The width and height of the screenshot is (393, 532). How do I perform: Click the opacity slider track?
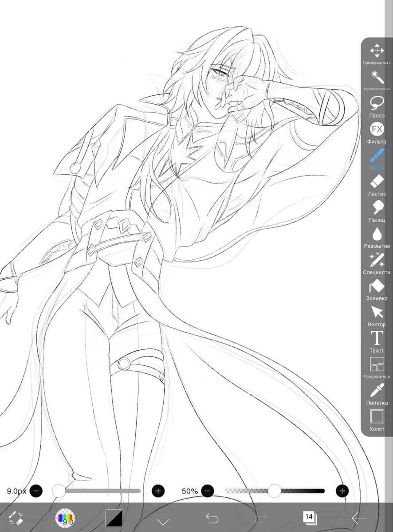pos(275,491)
